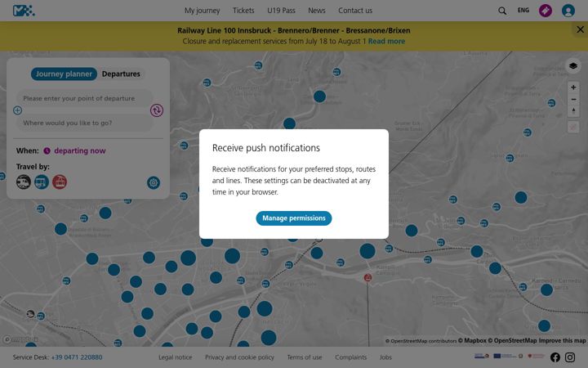Call the Service Desk phone number link
588x368 pixels.
click(77, 357)
